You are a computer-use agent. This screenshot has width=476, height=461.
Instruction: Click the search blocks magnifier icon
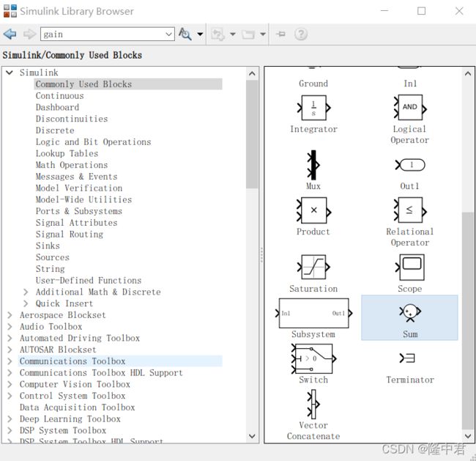point(185,34)
